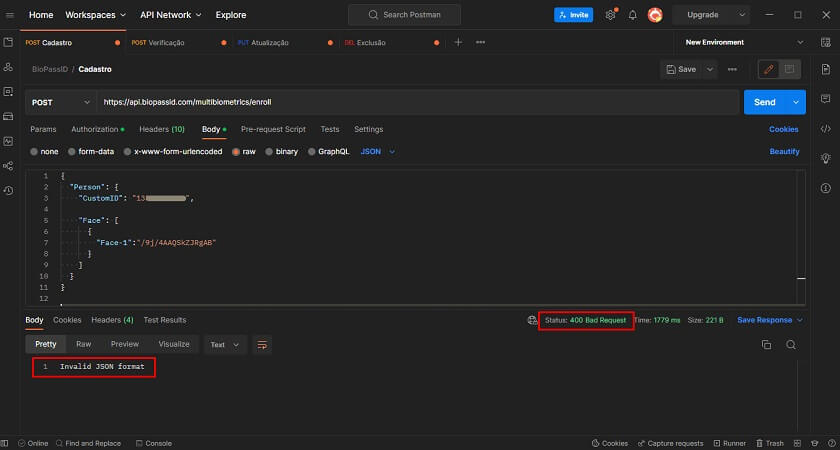
Task: Switch to comment mode icon
Action: pyautogui.click(x=789, y=69)
